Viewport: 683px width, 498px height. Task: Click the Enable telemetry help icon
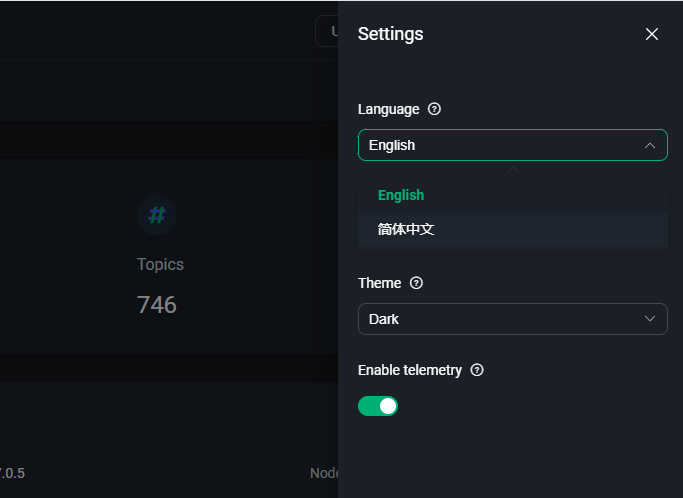pyautogui.click(x=477, y=370)
